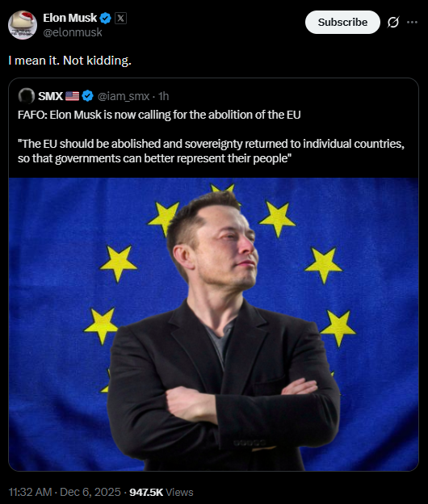Click the SMX quoted author avatar
The image size is (428, 504).
[x=27, y=96]
